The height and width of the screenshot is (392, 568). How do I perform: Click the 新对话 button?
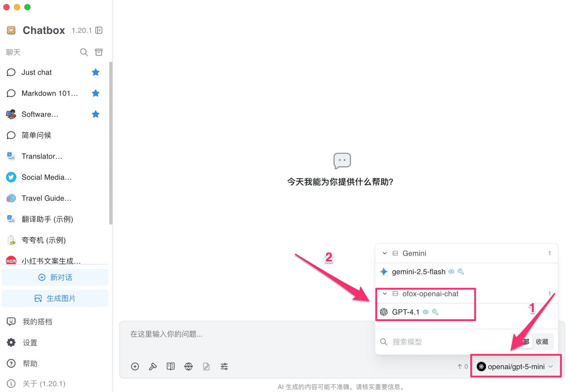(55, 277)
